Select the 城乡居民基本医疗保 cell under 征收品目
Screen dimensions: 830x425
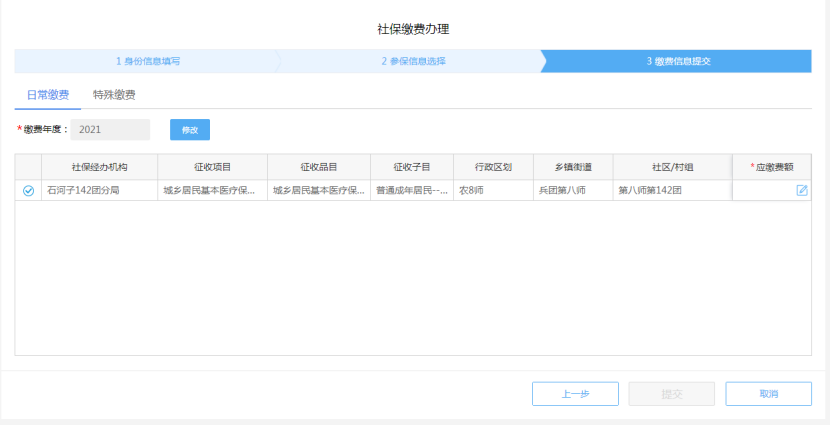pos(319,191)
